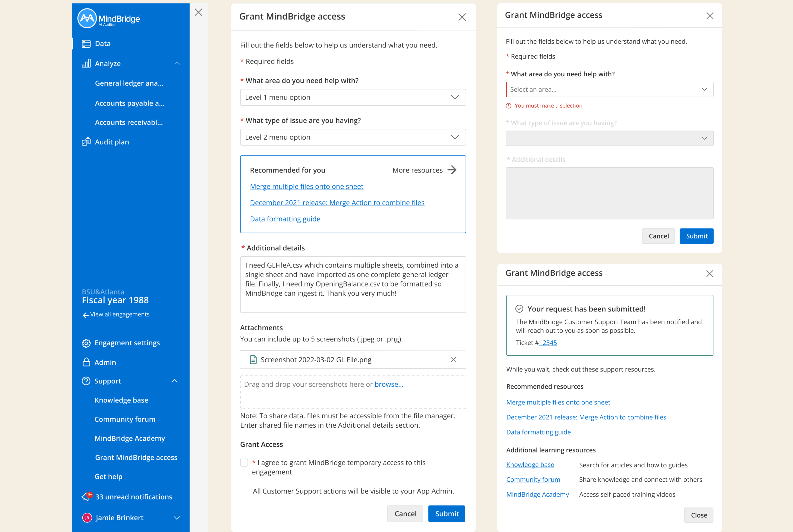The height and width of the screenshot is (532, 793).
Task: Close the sidebar with the X icon
Action: pyautogui.click(x=199, y=12)
